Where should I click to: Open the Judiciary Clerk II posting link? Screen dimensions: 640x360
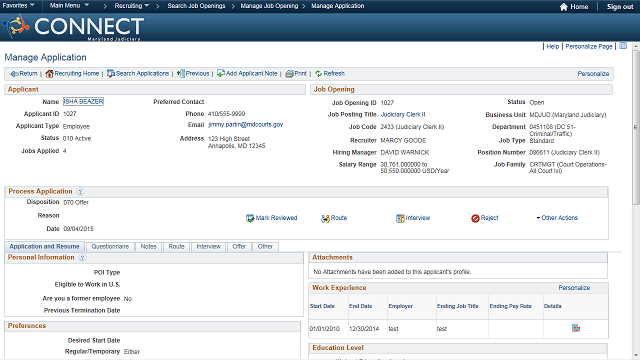tap(403, 115)
